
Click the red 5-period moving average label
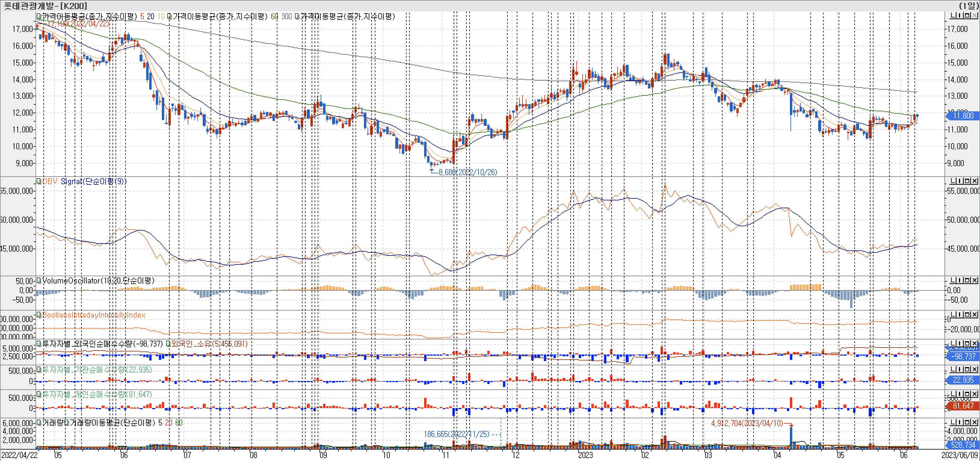[142, 16]
